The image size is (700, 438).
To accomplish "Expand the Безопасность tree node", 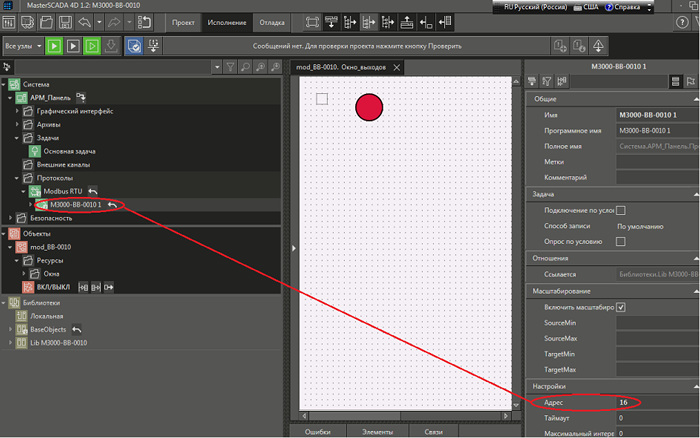I will click(x=10, y=217).
